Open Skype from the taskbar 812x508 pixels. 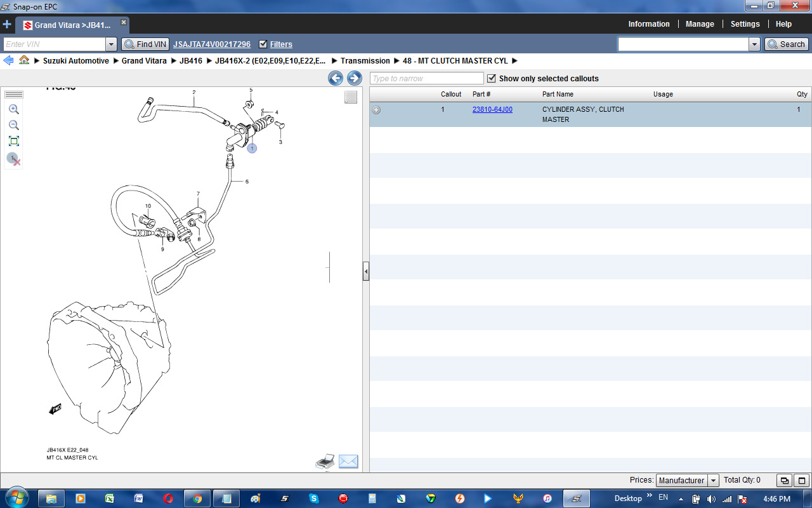coord(313,498)
